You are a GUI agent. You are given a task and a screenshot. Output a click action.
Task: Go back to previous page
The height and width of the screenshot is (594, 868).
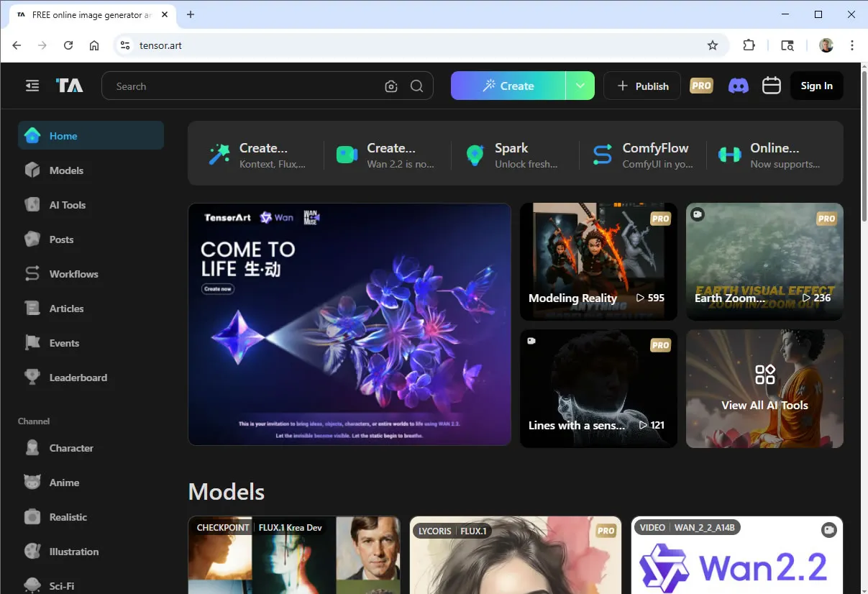coord(17,45)
